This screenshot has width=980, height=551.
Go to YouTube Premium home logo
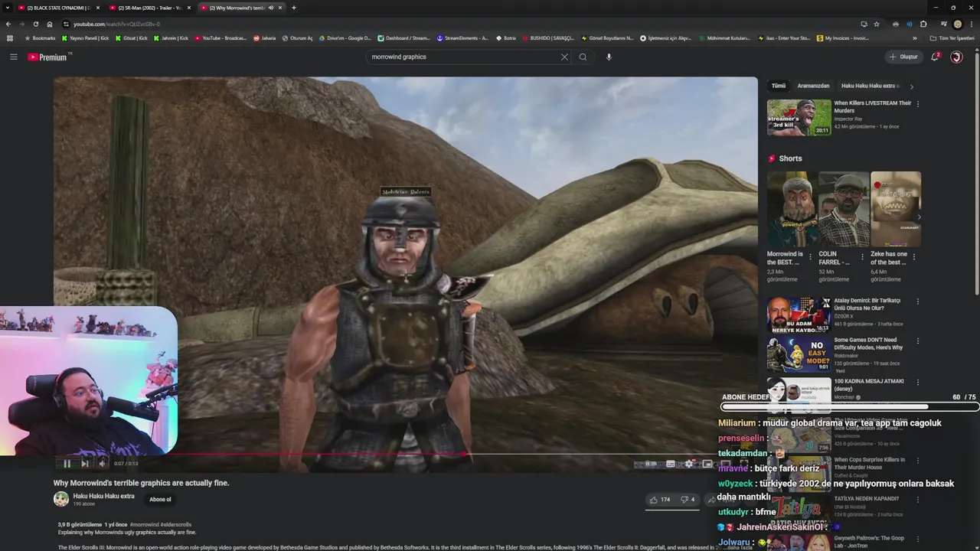click(x=49, y=57)
